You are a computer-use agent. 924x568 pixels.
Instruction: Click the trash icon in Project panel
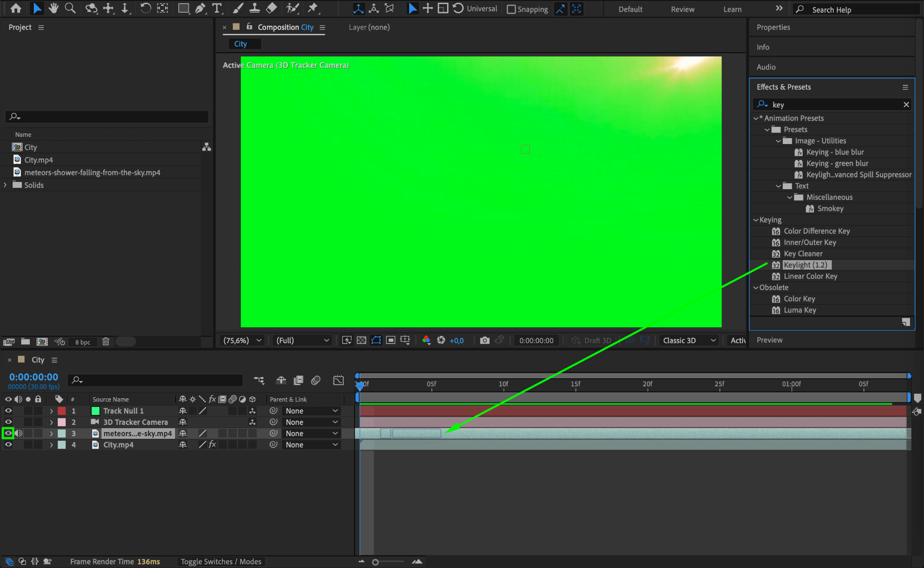(x=106, y=342)
